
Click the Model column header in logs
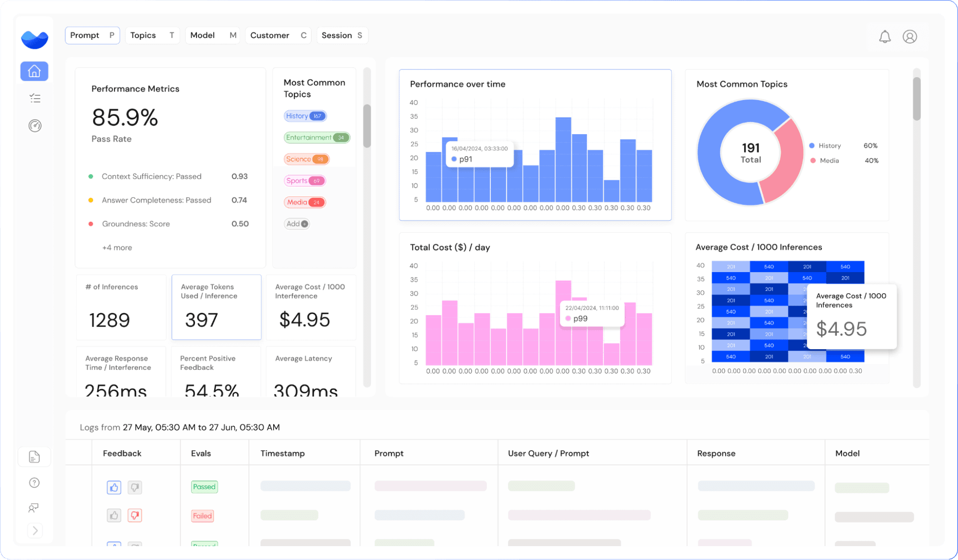pos(847,453)
